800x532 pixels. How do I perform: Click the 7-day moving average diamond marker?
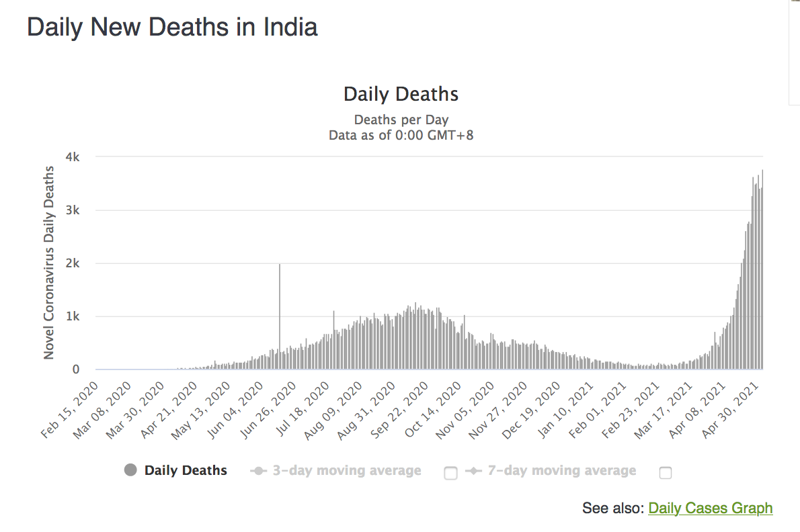pos(473,471)
